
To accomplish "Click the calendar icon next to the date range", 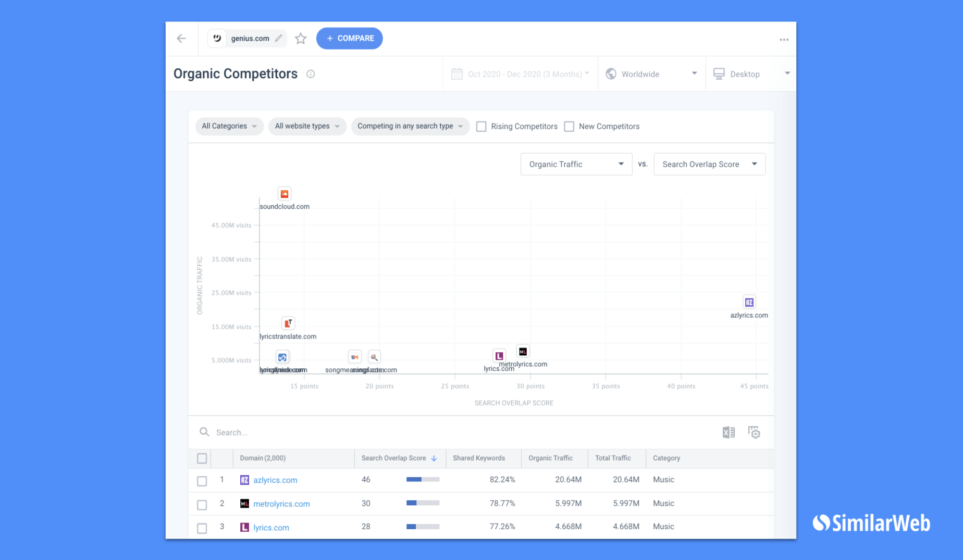I will click(456, 73).
